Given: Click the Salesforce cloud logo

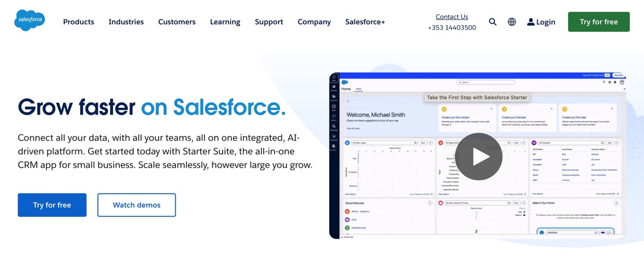Looking at the screenshot, I should pyautogui.click(x=29, y=21).
